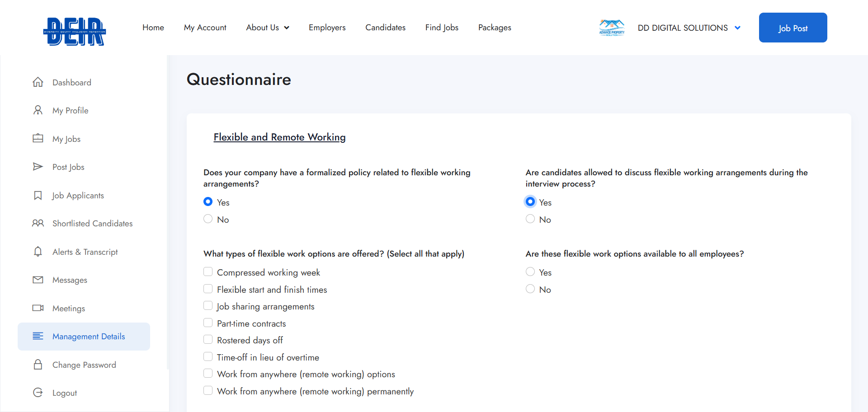
Task: Click the Job Applicants bookmark icon
Action: coord(38,195)
